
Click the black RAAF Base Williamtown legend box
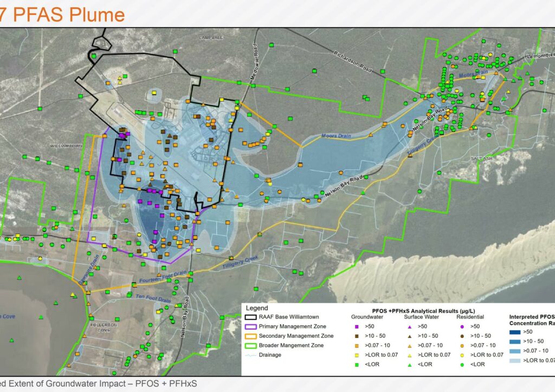pyautogui.click(x=251, y=317)
